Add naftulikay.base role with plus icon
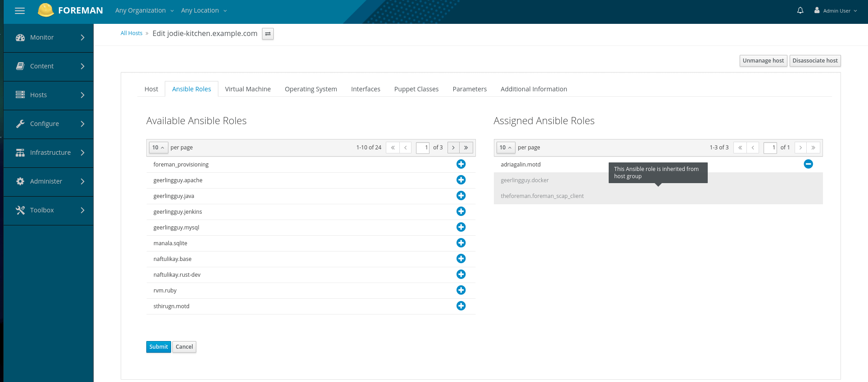Screen dimensions: 868x382 [461, 259]
